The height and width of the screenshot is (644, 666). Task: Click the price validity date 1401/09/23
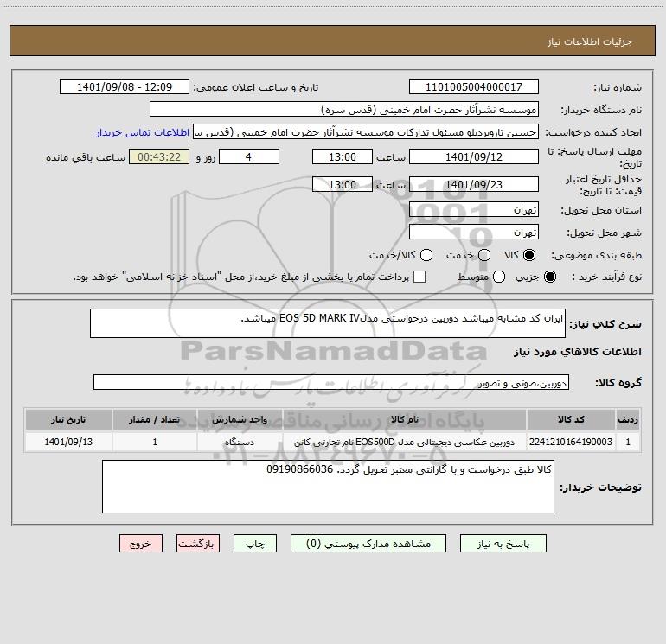pyautogui.click(x=474, y=185)
